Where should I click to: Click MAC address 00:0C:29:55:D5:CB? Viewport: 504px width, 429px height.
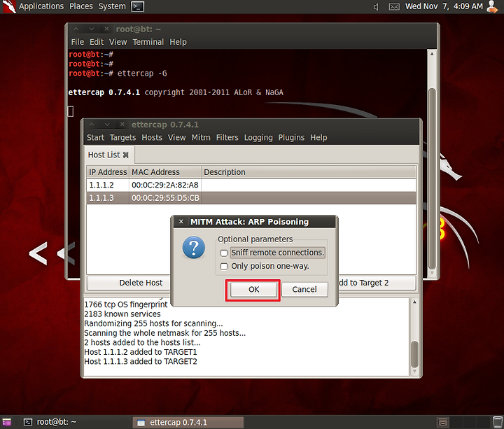[x=165, y=198]
